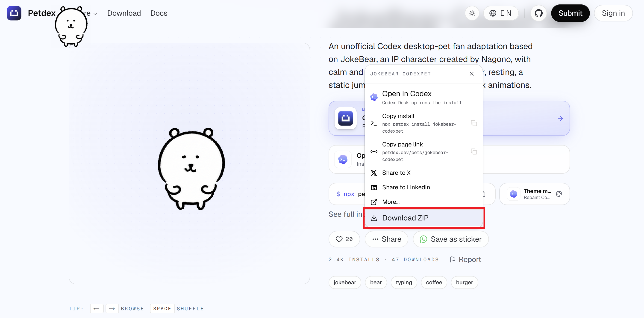Select Copy page link menu entry
Image resolution: width=644 pixels, height=318 pixels.
pyautogui.click(x=423, y=151)
